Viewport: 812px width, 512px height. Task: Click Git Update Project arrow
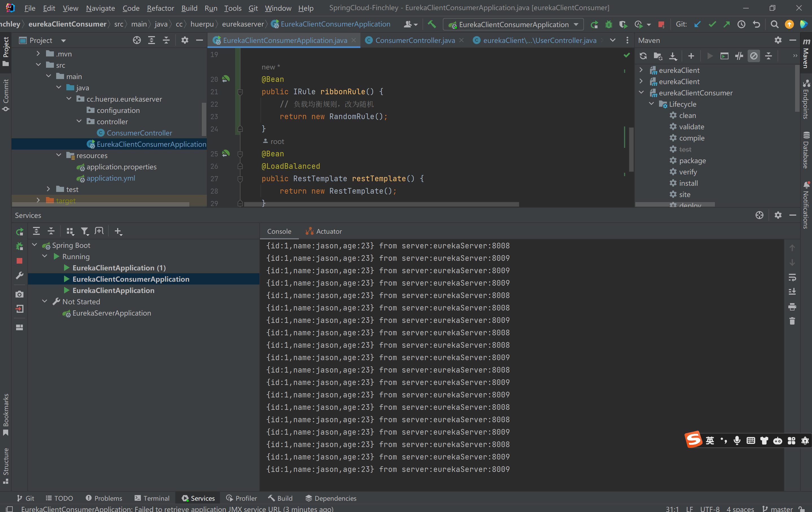697,24
